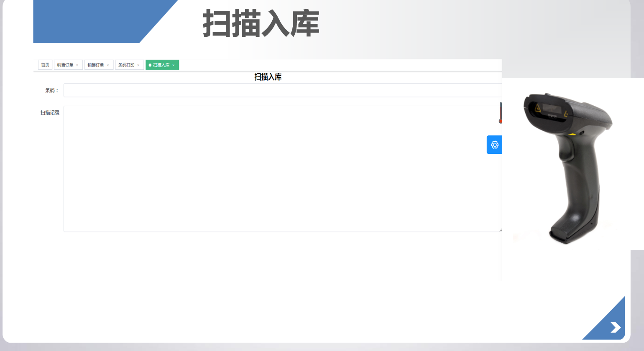This screenshot has height=351, width=644.
Task: Click the 扫描记录 text area resize handle
Action: 500,229
